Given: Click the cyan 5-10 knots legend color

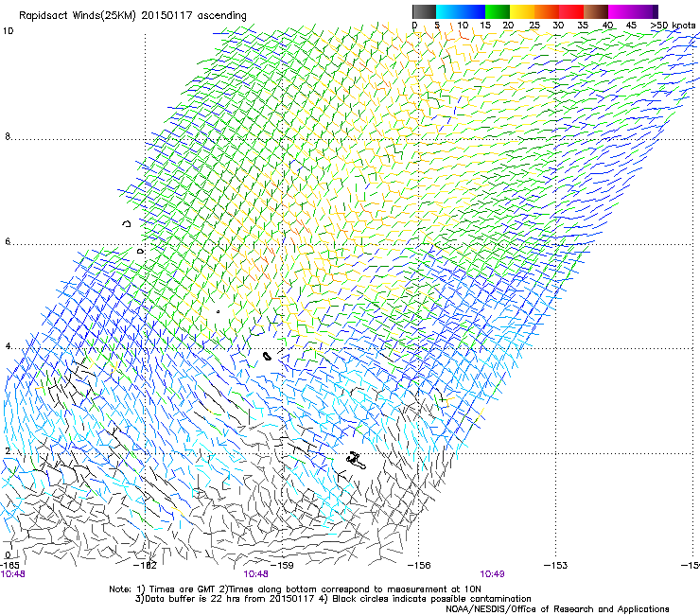Looking at the screenshot, I should pyautogui.click(x=448, y=11).
